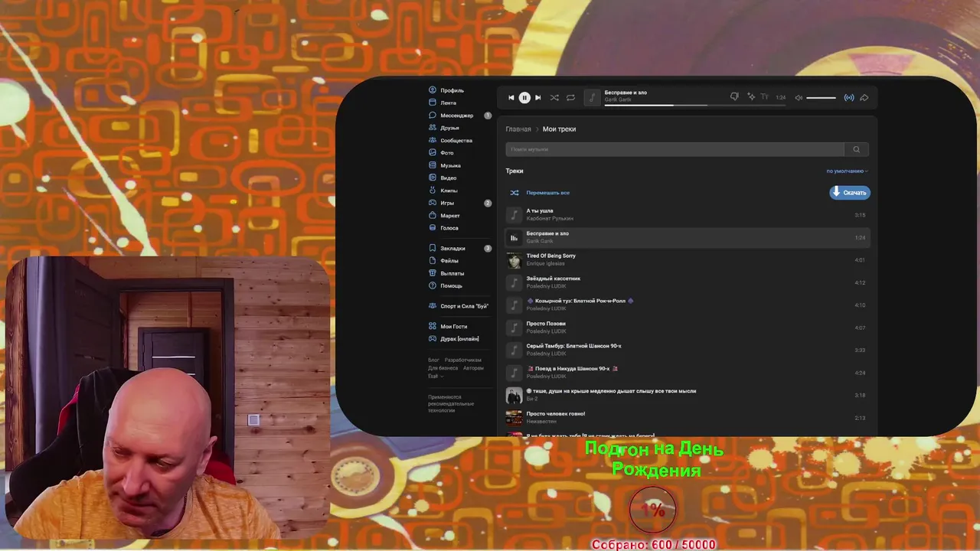This screenshot has height=551, width=980.
Task: Open the Клипы section
Action: click(443, 191)
